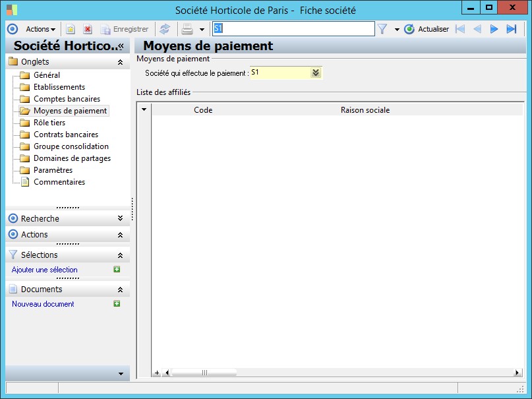Open the Groupe consolidation tab
Screen dimensions: 532x399
71,146
